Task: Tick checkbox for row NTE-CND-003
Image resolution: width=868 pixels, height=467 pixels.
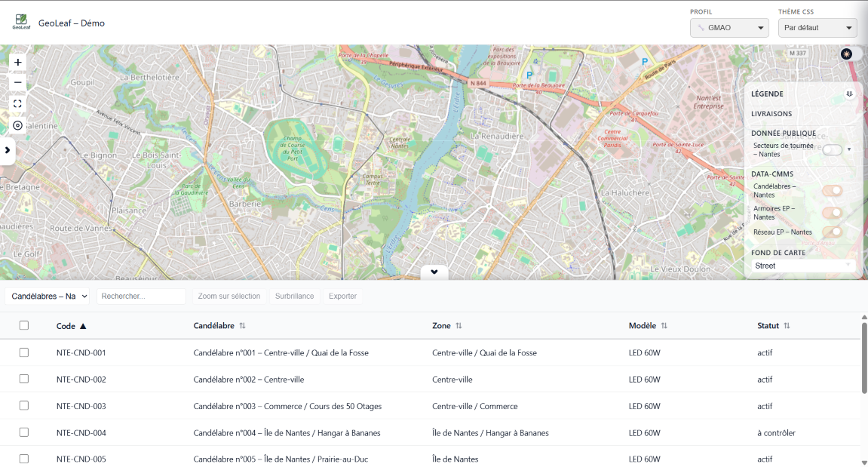Action: tap(24, 406)
